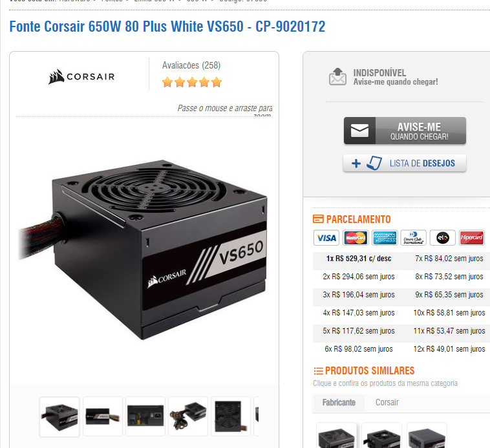The image size is (490, 448).
Task: Click the five-star rating icons
Action: 192,83
